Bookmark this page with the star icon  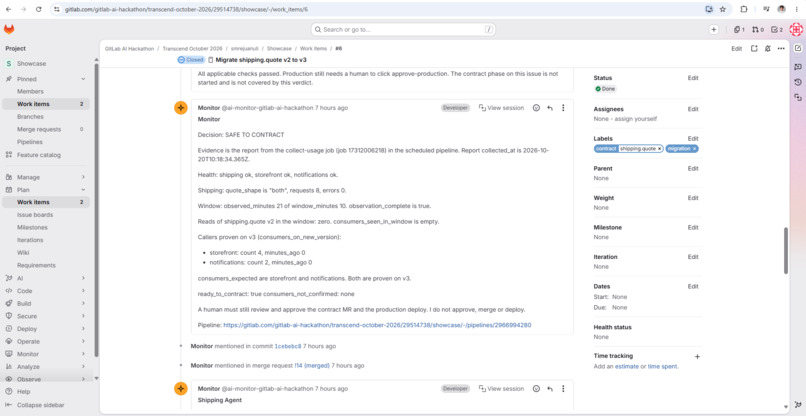[x=723, y=9]
